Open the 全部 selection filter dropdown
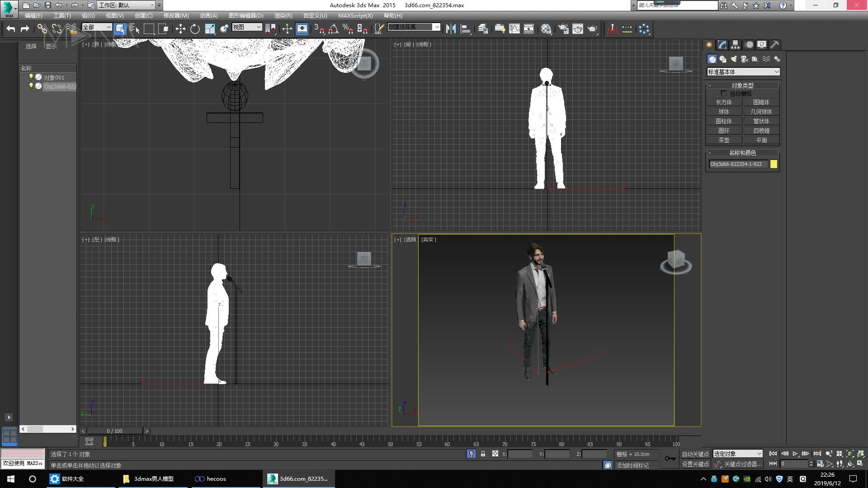The image size is (868, 488). click(x=97, y=27)
